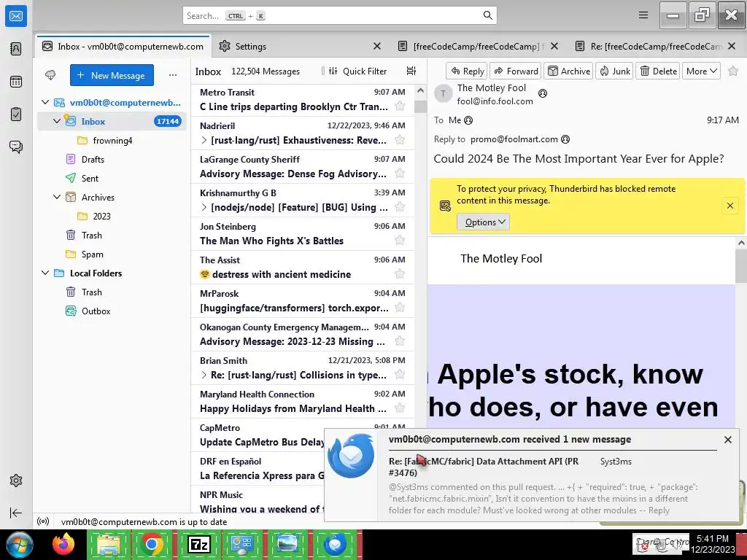Viewport: 747px width, 560px height.
Task: Collapse the Archives folder
Action: click(57, 197)
